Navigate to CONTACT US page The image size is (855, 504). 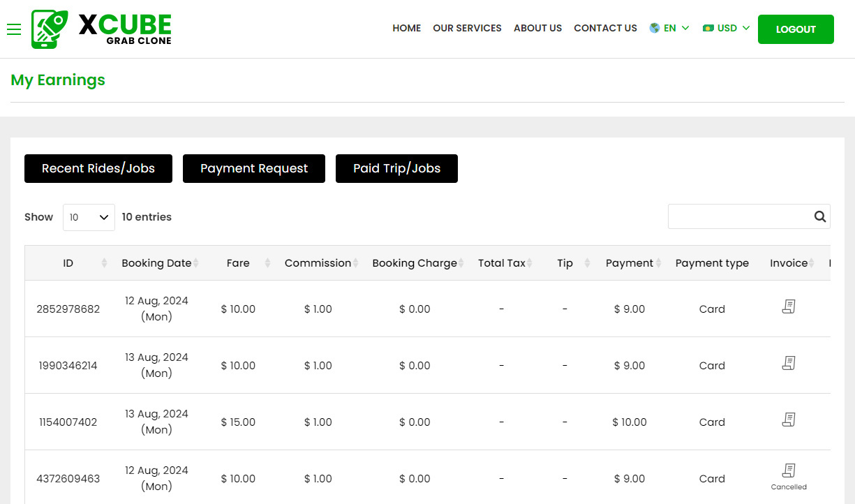click(605, 29)
